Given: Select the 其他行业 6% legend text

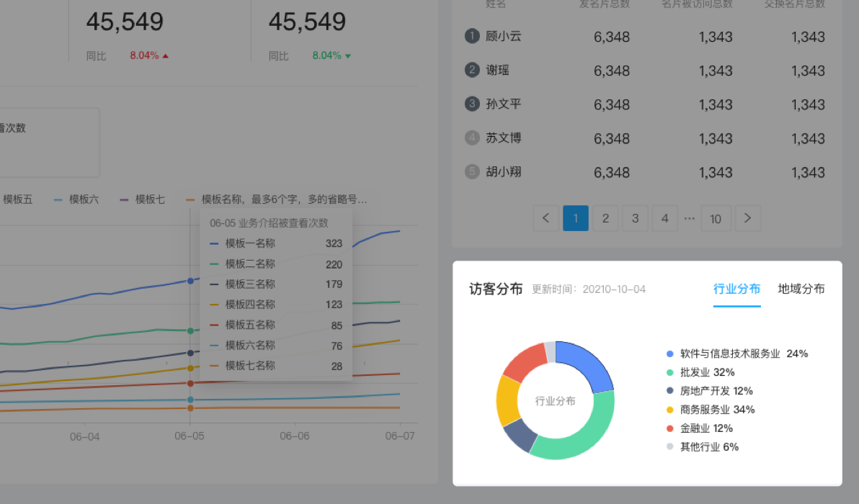Looking at the screenshot, I should pyautogui.click(x=709, y=447).
